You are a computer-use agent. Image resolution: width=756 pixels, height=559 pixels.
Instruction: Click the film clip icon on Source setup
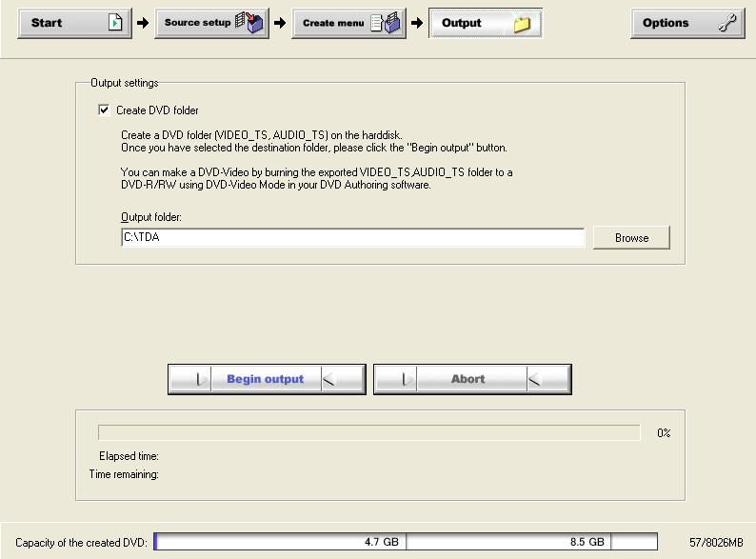point(249,22)
